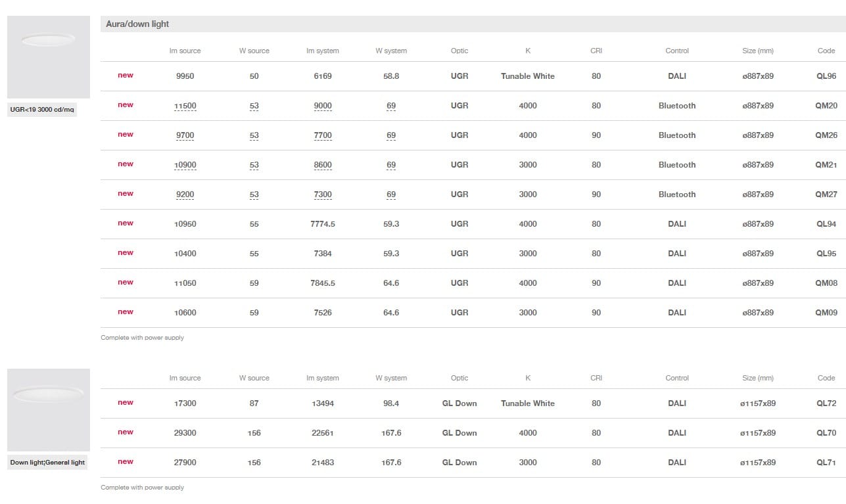This screenshot has height=504, width=846.
Task: Click the bottom down light product thumbnail
Action: [48, 409]
